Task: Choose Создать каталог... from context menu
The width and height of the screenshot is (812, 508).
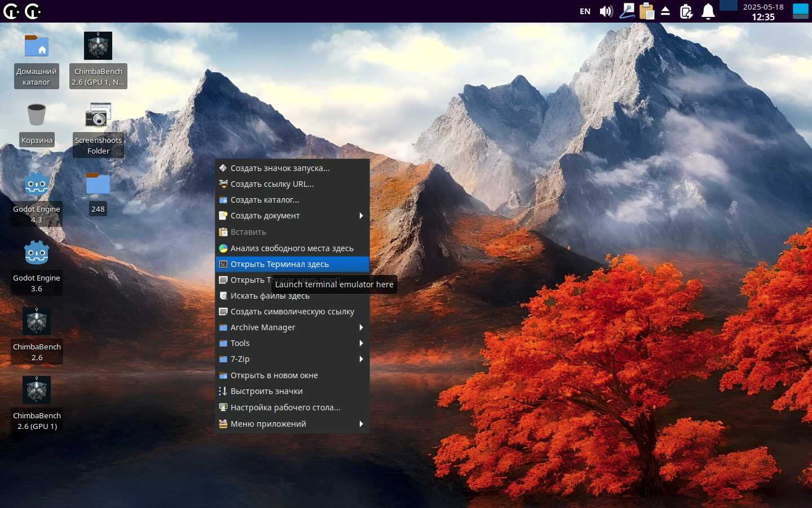Action: (x=265, y=200)
